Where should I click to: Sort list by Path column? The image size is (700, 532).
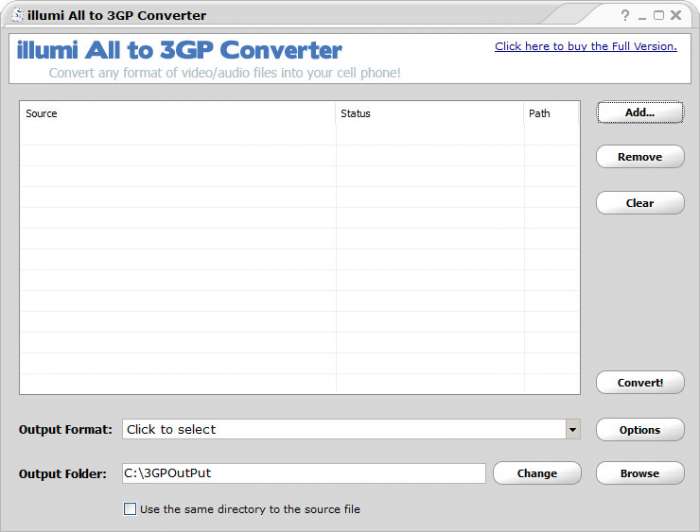tap(552, 113)
